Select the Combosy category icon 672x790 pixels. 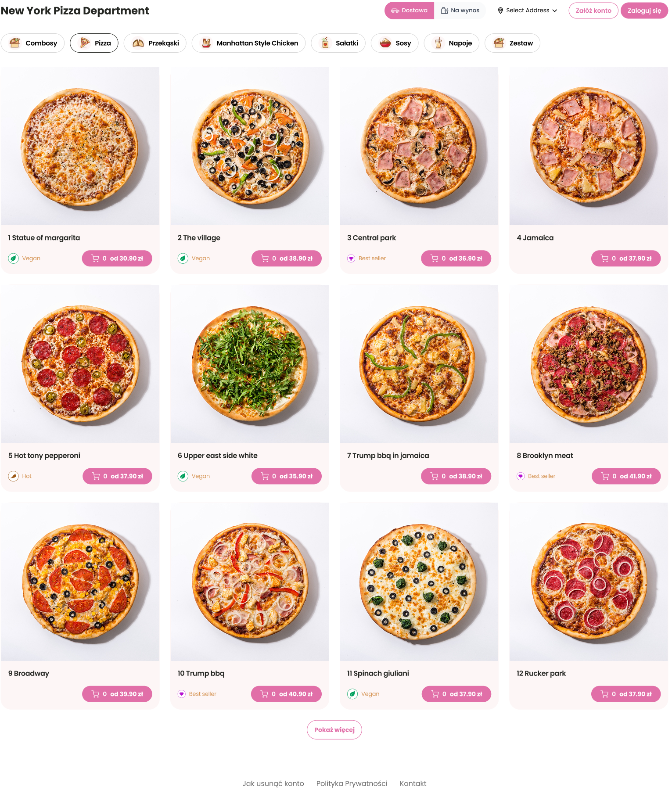[15, 43]
